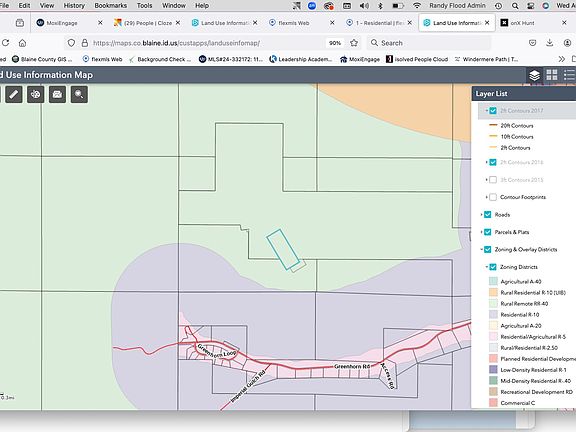
Task: Click the Rural Residential R-10 orange swatch
Action: pos(493,292)
